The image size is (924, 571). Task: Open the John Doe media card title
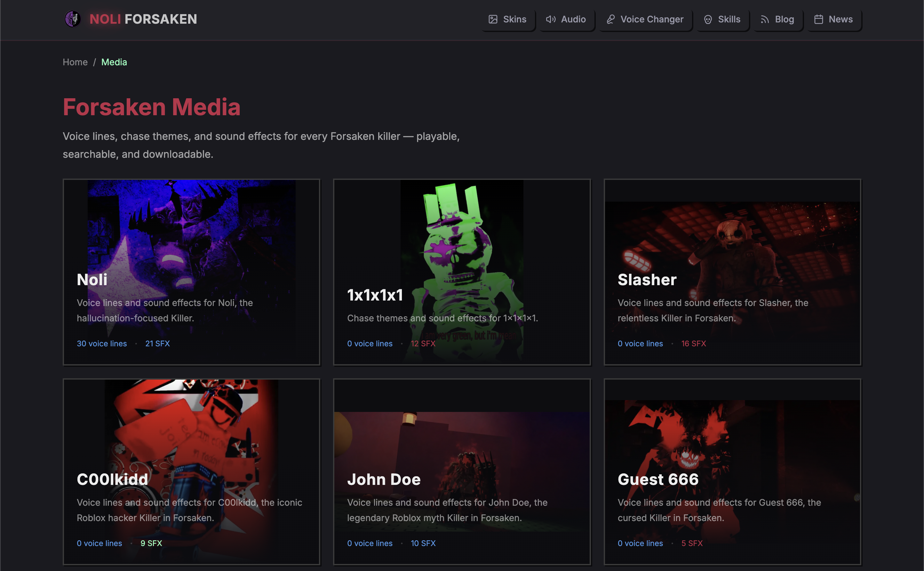click(x=384, y=479)
